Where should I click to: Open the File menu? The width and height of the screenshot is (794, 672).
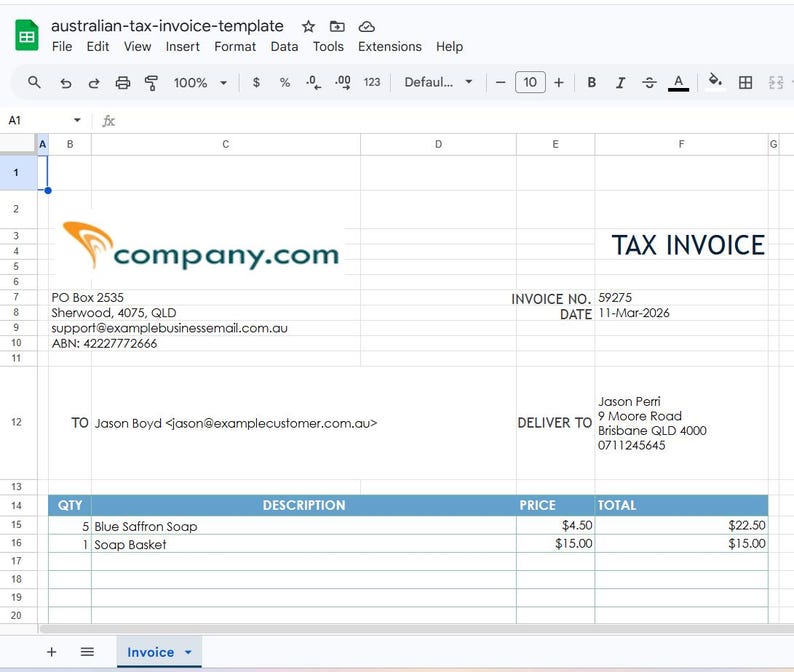(x=62, y=47)
